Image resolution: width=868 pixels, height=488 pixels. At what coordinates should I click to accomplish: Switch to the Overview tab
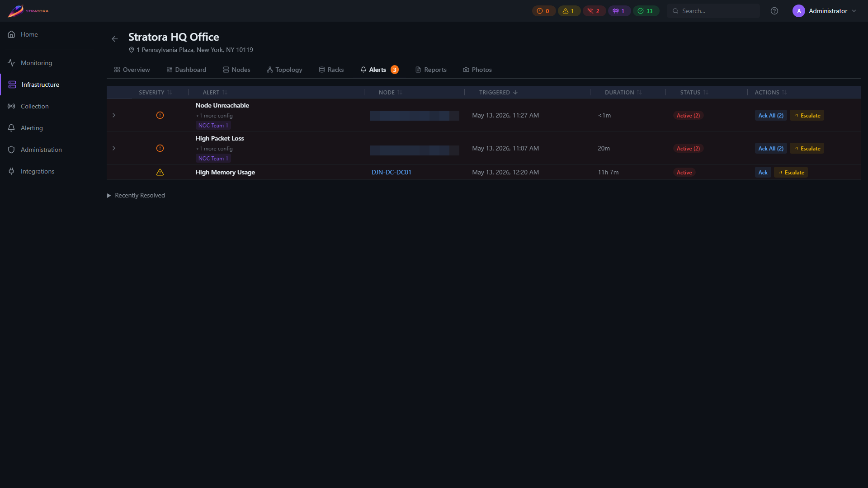click(132, 70)
